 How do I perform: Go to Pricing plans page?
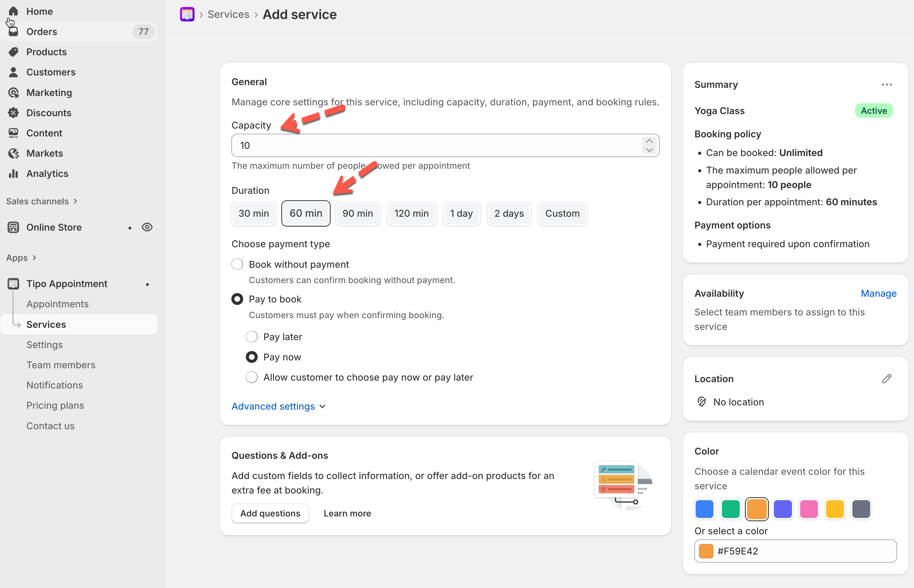point(55,405)
